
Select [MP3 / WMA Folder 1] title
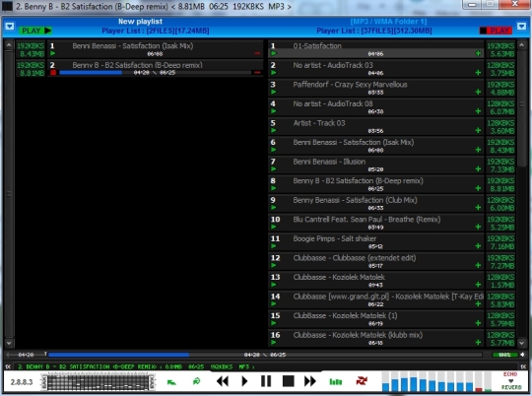(x=389, y=22)
